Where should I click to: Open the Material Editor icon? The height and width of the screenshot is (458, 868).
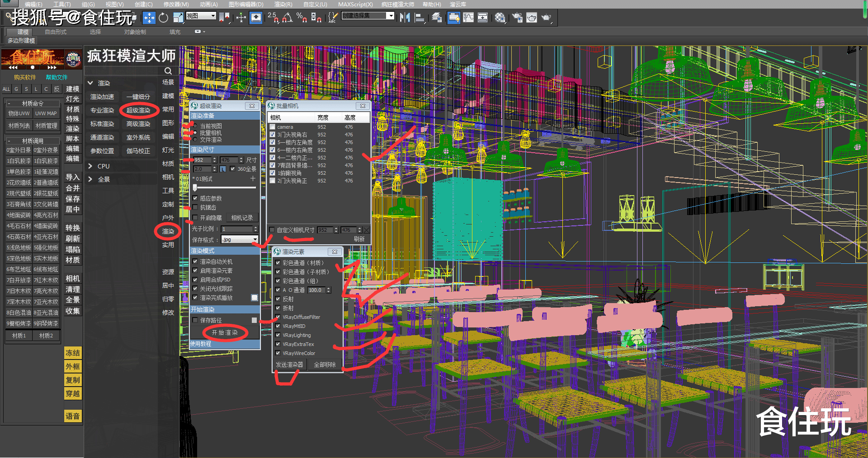point(500,18)
